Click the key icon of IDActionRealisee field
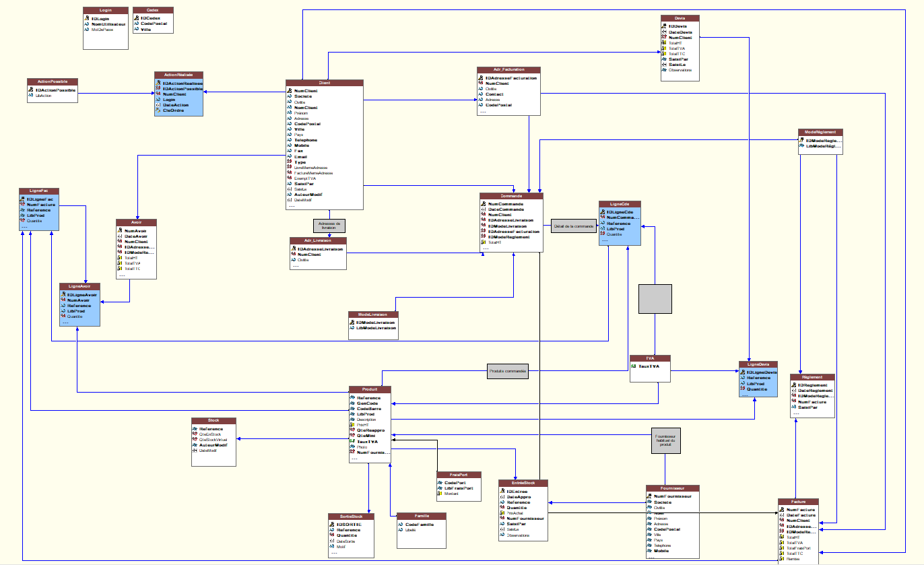Viewport: 924px width, 565px height. [x=158, y=84]
